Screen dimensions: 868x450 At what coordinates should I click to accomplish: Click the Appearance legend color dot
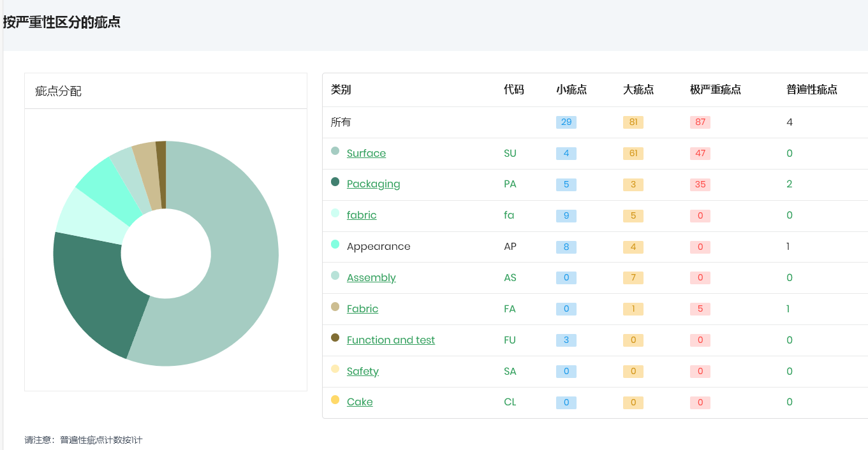tap(335, 244)
